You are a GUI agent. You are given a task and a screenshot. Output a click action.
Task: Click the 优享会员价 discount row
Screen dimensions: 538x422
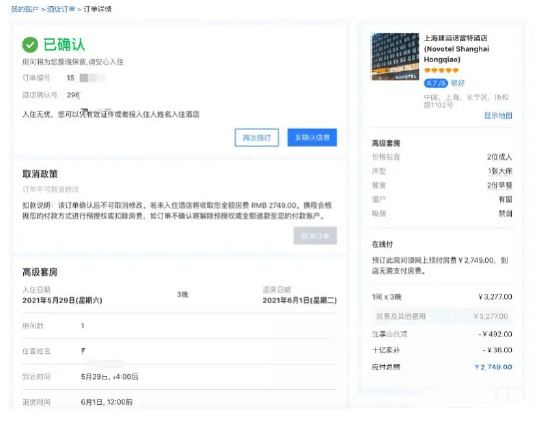click(x=442, y=334)
